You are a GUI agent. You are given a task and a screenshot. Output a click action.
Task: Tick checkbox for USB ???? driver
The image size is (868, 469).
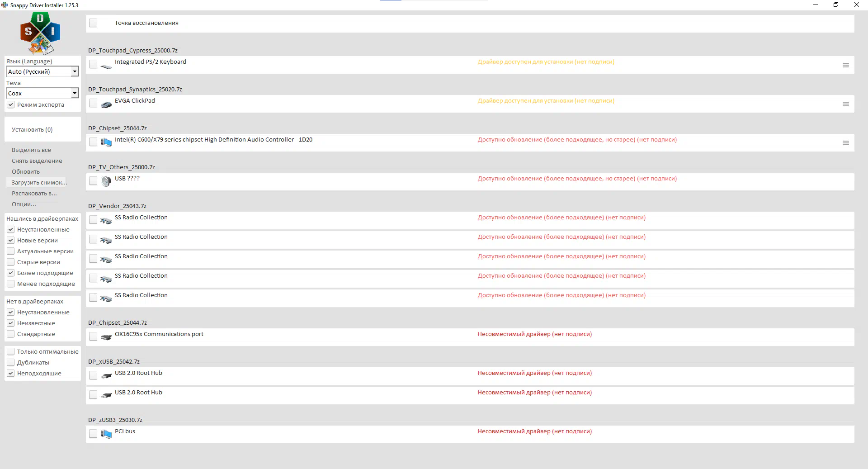tap(93, 181)
